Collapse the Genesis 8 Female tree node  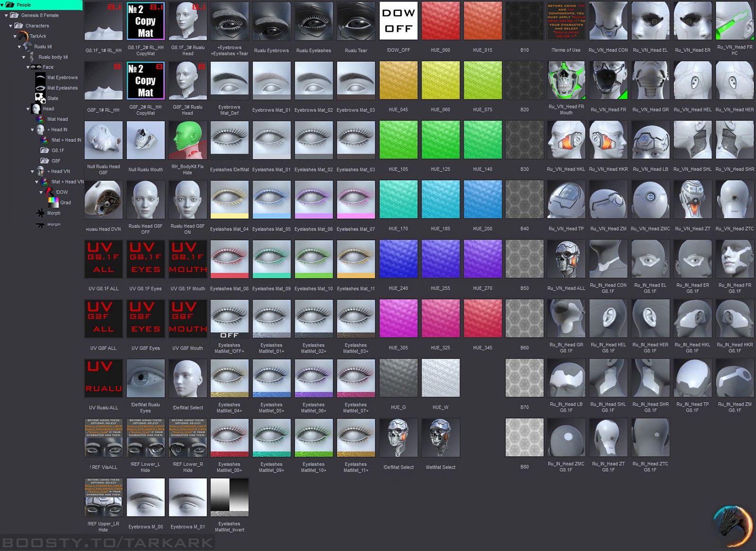tap(7, 15)
